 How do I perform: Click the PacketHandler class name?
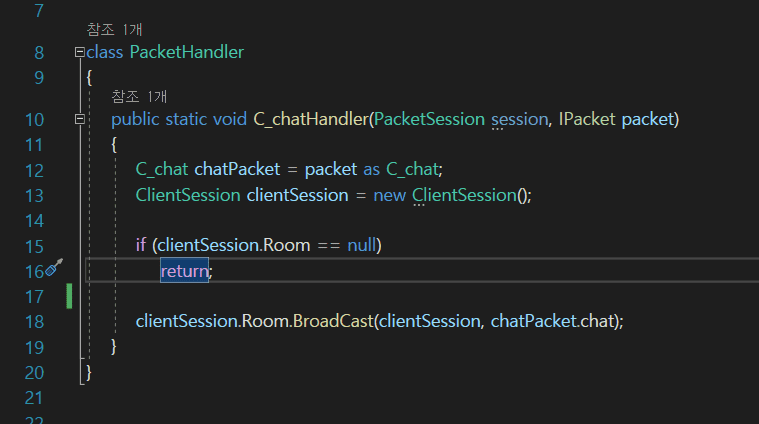187,52
